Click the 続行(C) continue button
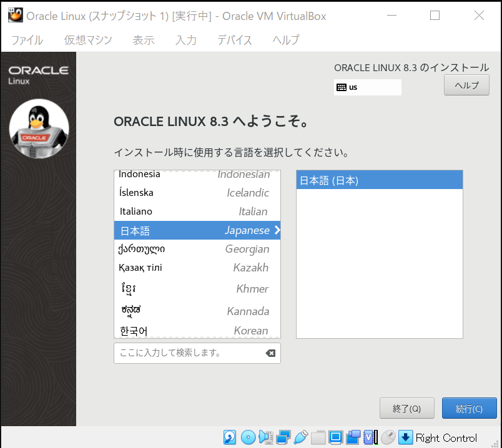The width and height of the screenshot is (502, 448). pyautogui.click(x=470, y=408)
